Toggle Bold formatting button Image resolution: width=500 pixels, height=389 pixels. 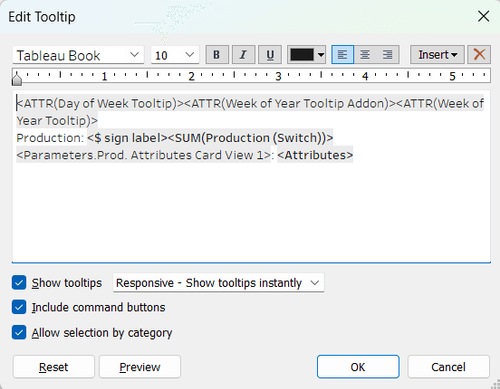pos(217,54)
